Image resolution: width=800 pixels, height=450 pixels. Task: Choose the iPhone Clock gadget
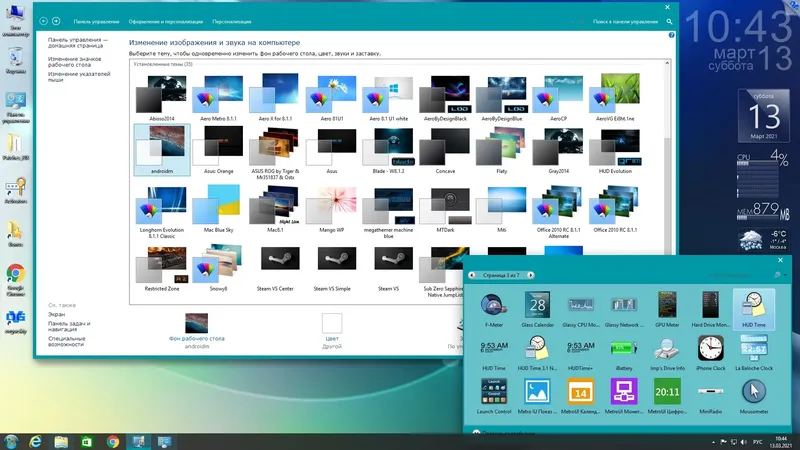pos(710,353)
